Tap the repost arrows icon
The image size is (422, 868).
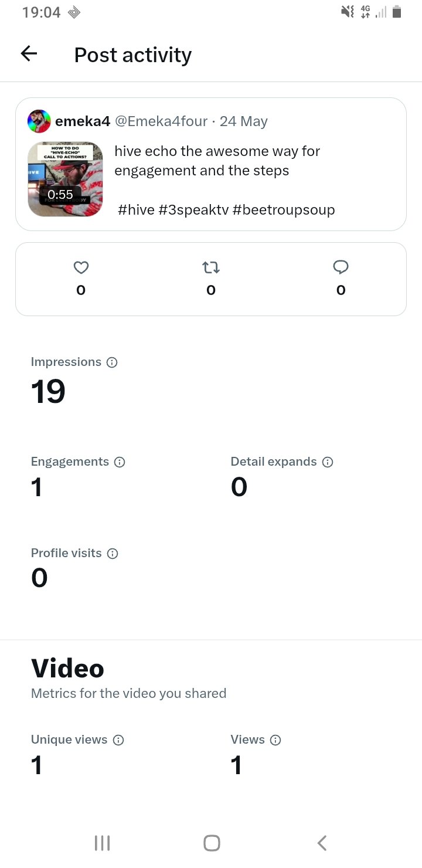(x=211, y=267)
